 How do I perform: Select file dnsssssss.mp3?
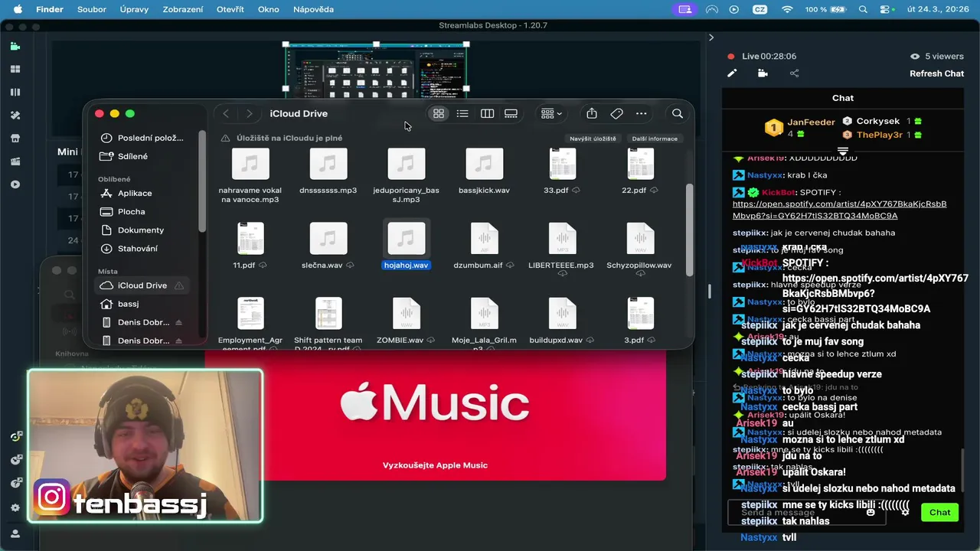pos(328,171)
